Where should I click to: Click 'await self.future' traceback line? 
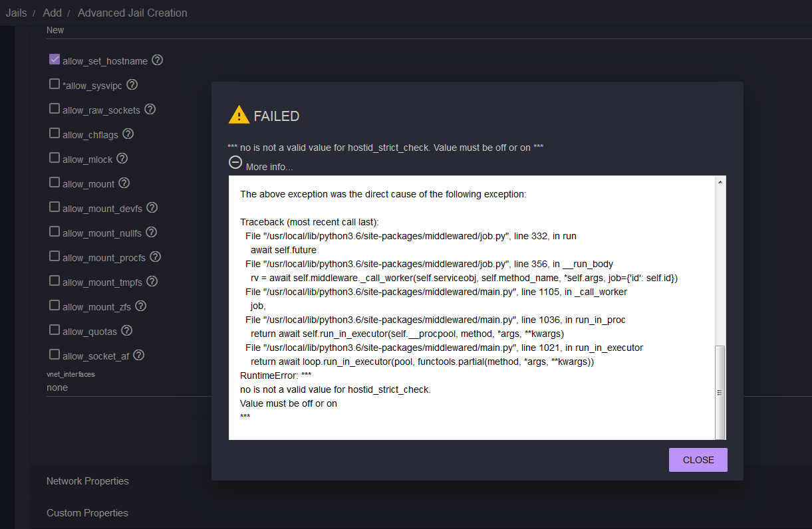[x=283, y=250]
